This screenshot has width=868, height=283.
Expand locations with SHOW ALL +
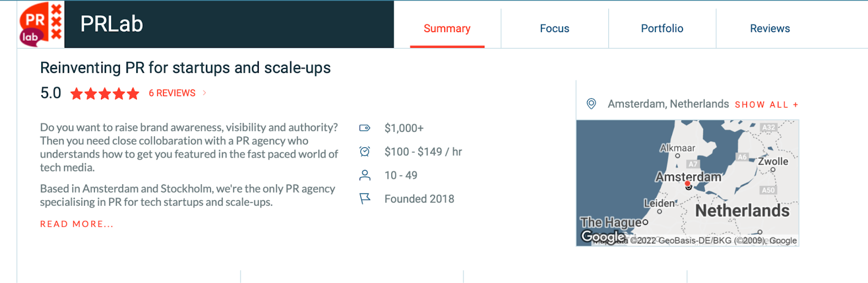(767, 104)
